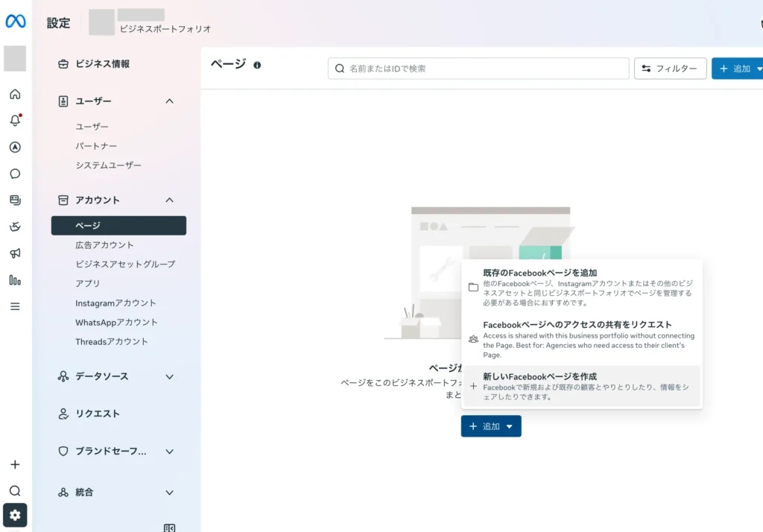Image resolution: width=763 pixels, height=532 pixels.
Task: Open 広告アカウント in the sidebar
Action: (104, 245)
